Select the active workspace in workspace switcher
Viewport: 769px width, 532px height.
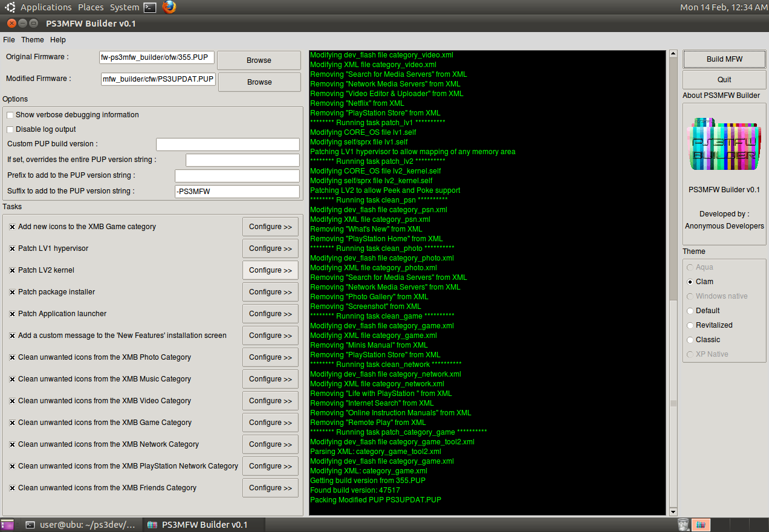(x=701, y=525)
